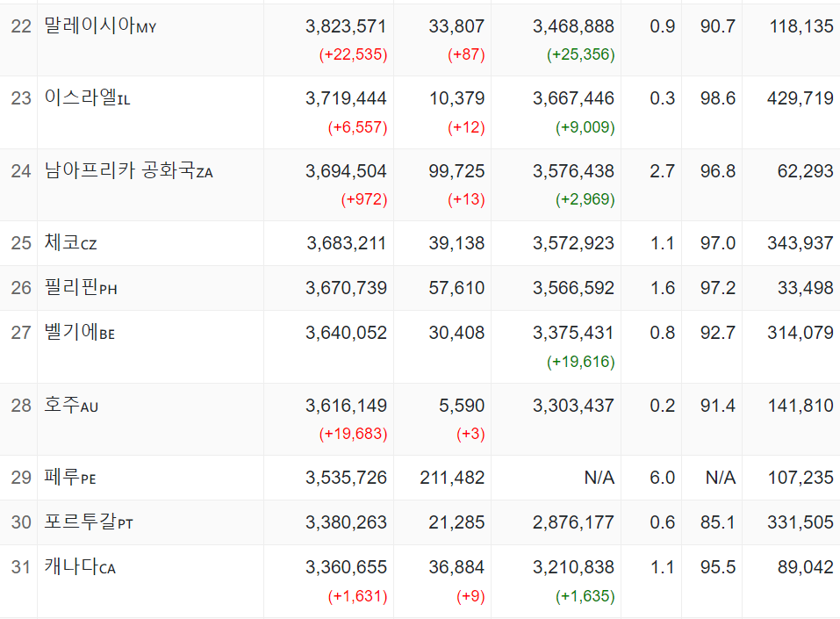Screen dimensions: 840x619
Task: Select the country name 남아프리카 공화국ZA
Action: click(128, 170)
